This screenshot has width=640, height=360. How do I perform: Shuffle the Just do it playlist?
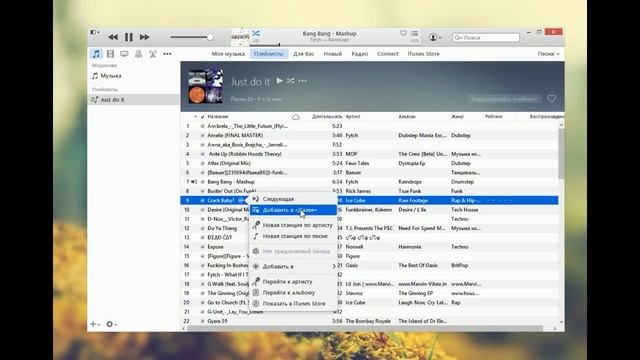(x=290, y=81)
